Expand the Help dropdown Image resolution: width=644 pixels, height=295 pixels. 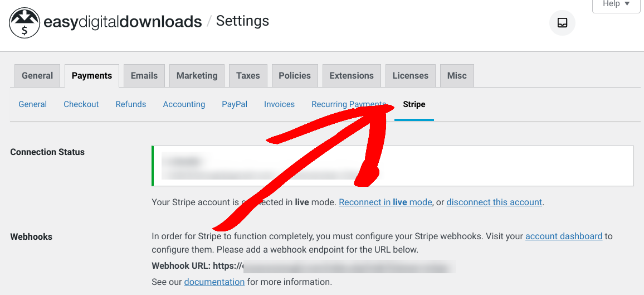(616, 4)
